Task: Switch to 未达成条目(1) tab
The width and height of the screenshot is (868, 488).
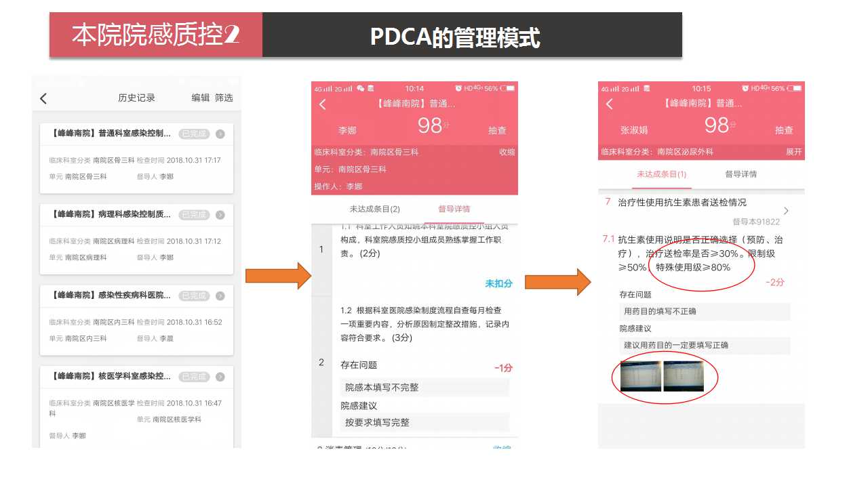Action: (661, 174)
